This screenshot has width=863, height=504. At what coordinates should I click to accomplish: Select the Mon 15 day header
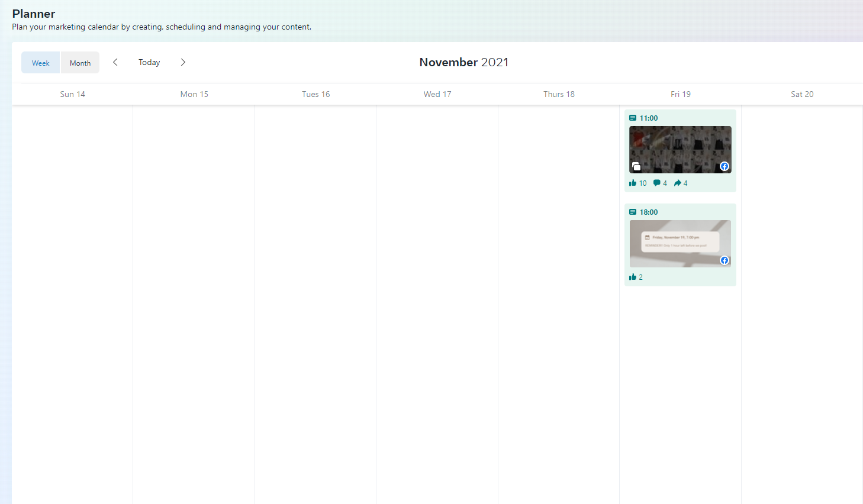tap(194, 94)
